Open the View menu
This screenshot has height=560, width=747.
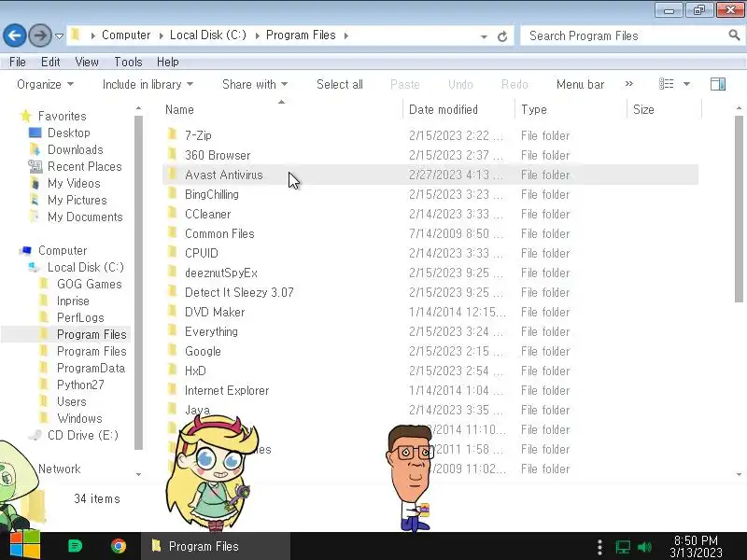pos(87,62)
